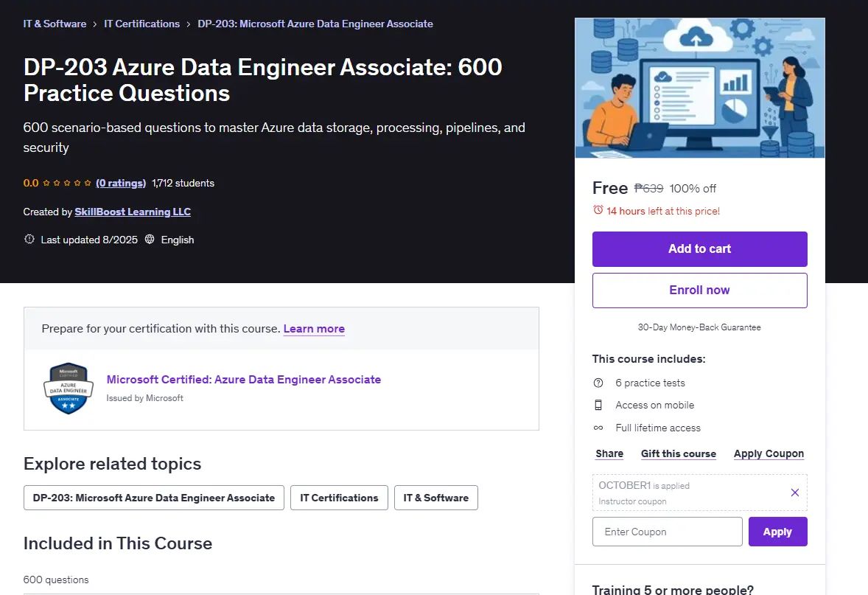Click the purple Apply coupon button
The width and height of the screenshot is (868, 595).
click(x=778, y=532)
